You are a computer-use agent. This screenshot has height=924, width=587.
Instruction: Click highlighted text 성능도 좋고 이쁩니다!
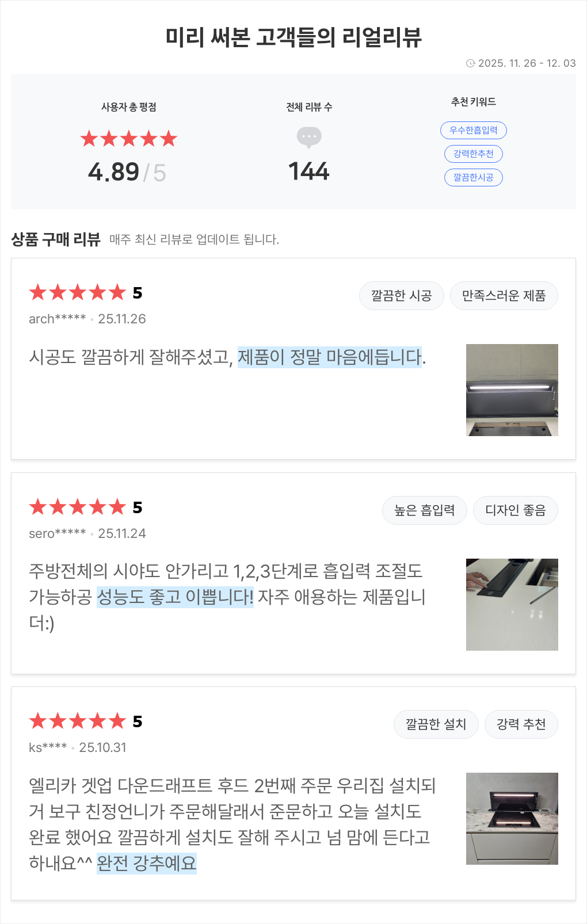tap(175, 597)
